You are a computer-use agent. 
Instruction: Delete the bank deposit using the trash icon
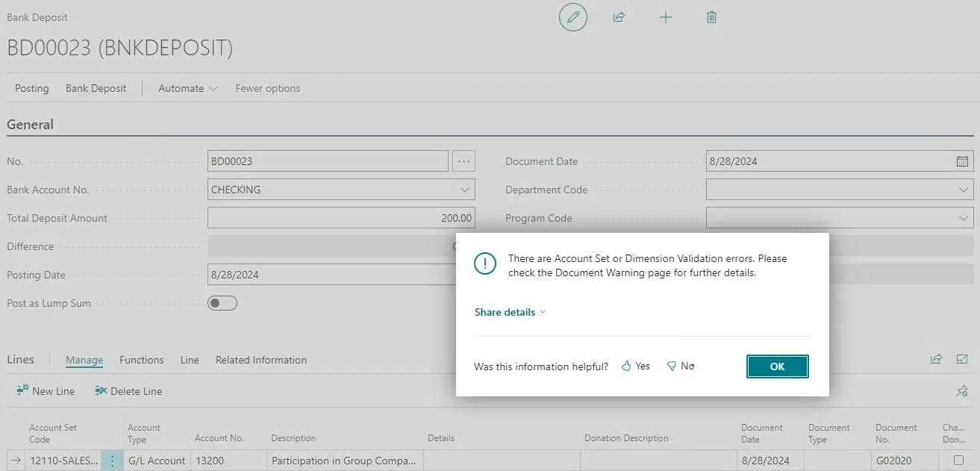[x=711, y=16]
